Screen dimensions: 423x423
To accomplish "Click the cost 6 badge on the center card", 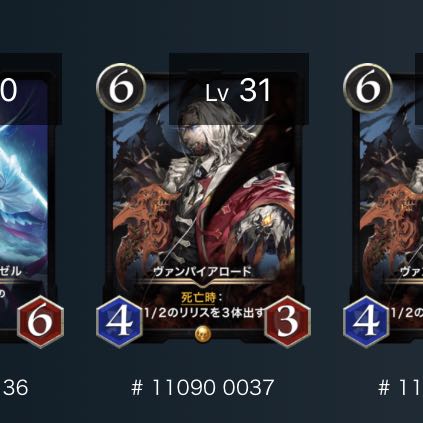I will (121, 88).
